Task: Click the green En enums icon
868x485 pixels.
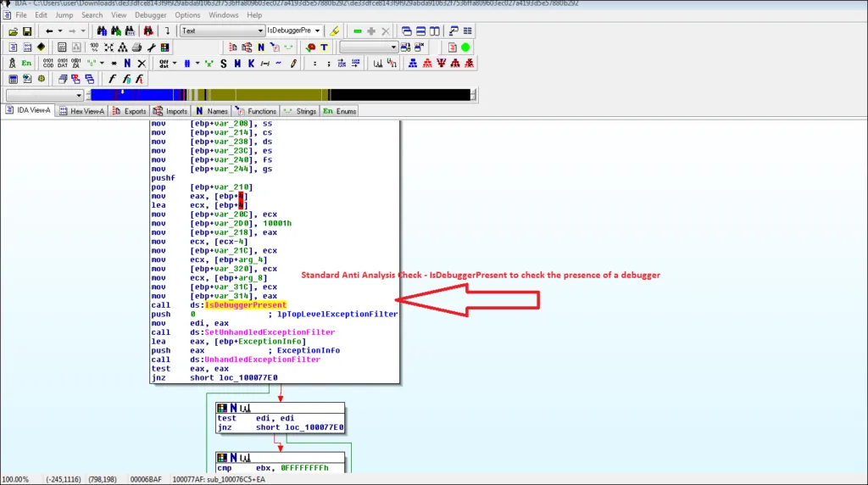Action: (26, 63)
